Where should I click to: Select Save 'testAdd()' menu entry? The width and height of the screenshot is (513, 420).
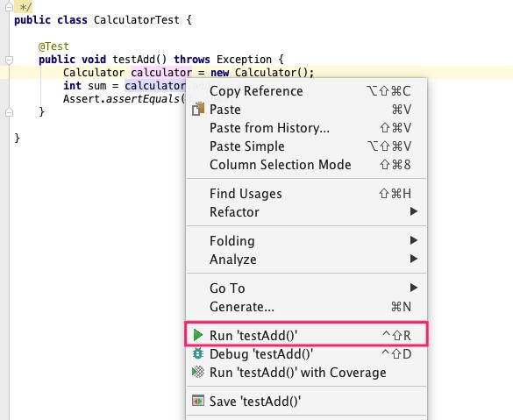point(306,401)
